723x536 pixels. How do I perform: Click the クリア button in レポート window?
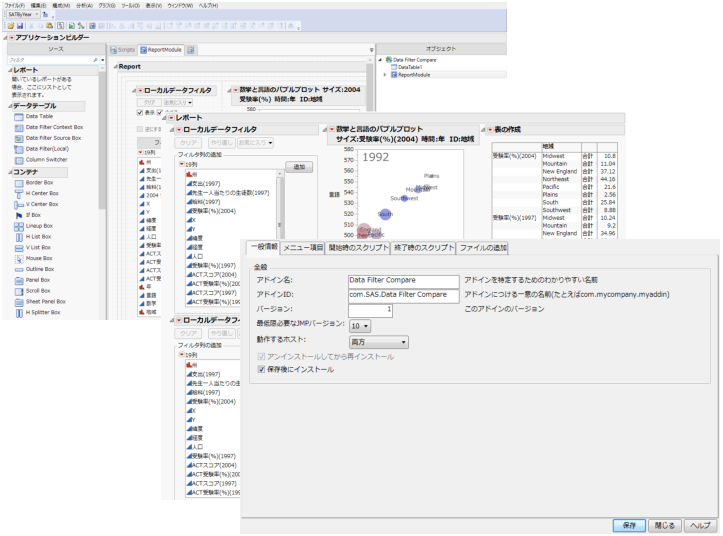188,143
